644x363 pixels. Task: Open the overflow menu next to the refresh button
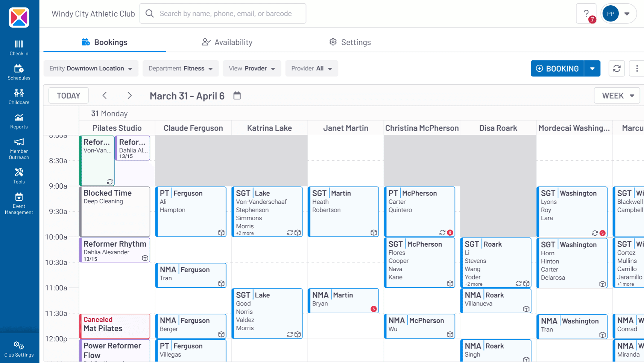637,68
